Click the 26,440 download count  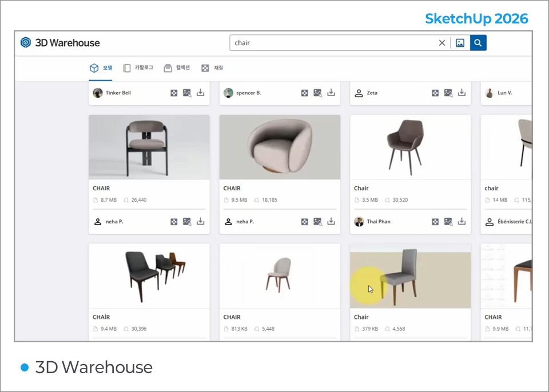click(138, 200)
